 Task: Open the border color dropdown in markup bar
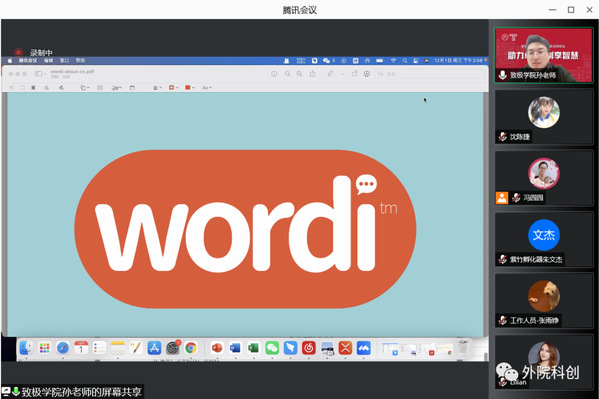pos(173,88)
